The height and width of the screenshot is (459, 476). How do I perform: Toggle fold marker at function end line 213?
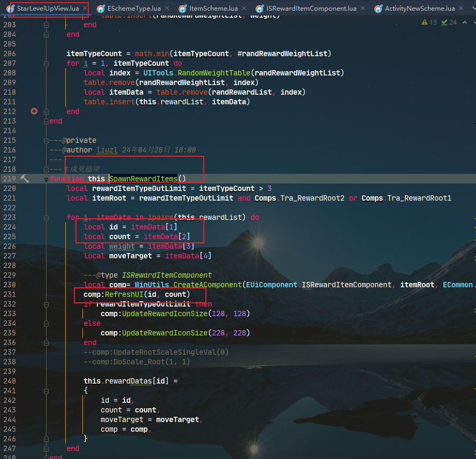coord(46,121)
